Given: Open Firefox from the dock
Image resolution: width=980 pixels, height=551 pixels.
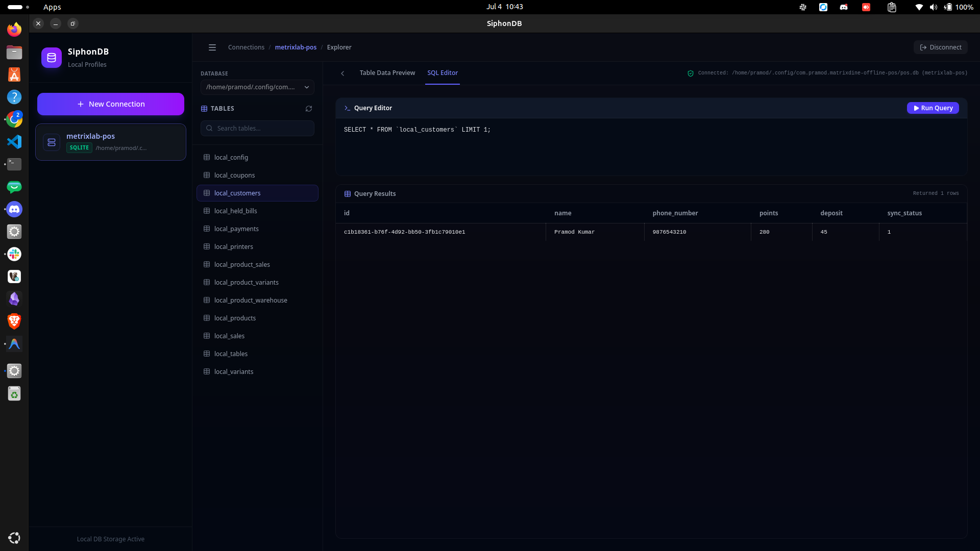Looking at the screenshot, I should click(14, 30).
